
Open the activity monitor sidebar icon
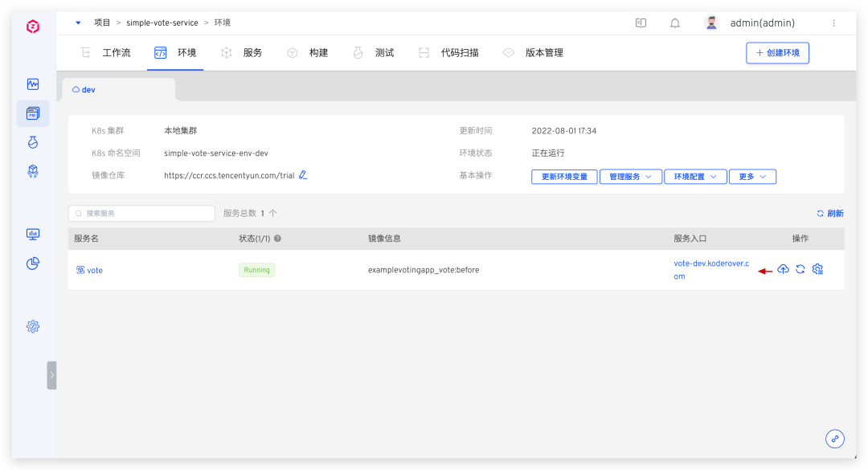[33, 84]
